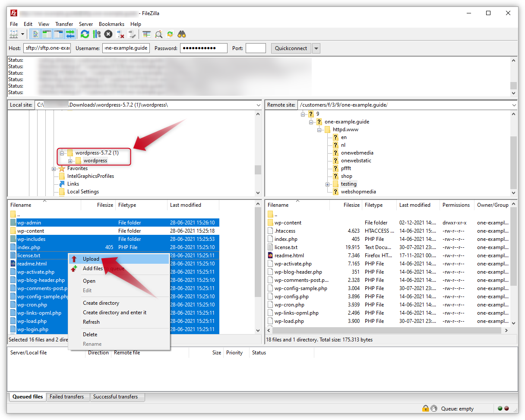Click the speed limits gauge icon
The height and width of the screenshot is (420, 525).
[x=434, y=408]
